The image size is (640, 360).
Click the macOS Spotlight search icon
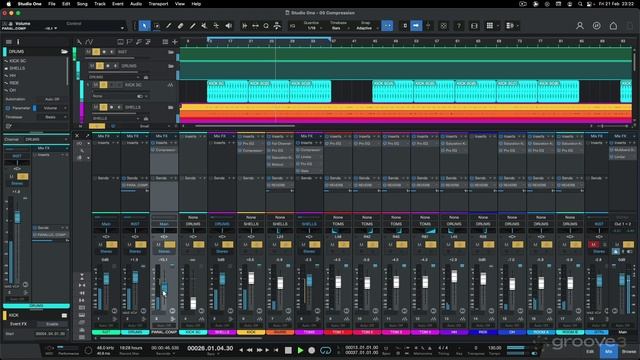point(580,4)
